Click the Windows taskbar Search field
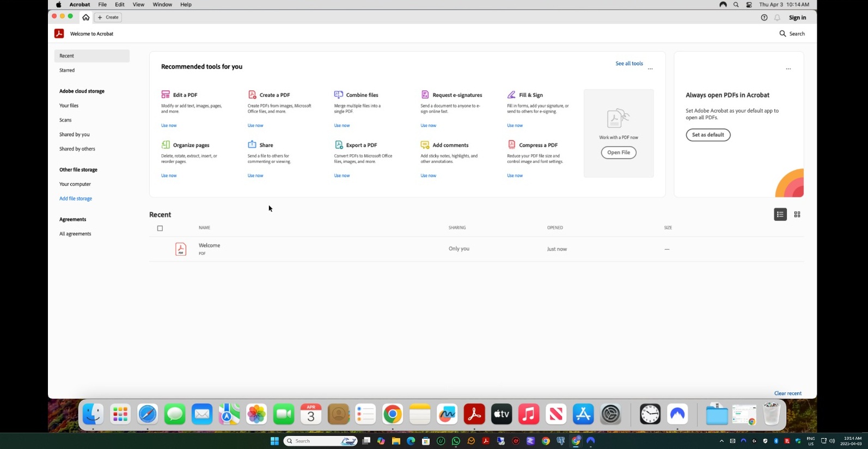868x449 pixels. (x=320, y=441)
